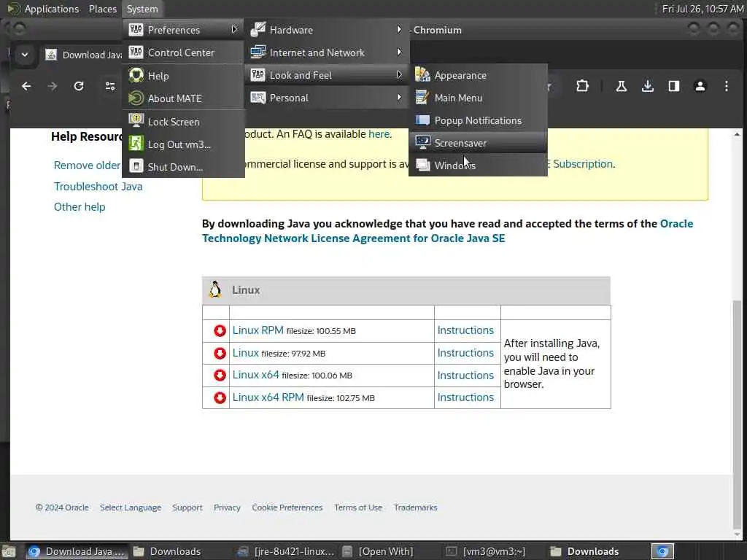Expand the Internet and Network submenu arrow
Image resolution: width=747 pixels, height=560 pixels.
point(399,52)
